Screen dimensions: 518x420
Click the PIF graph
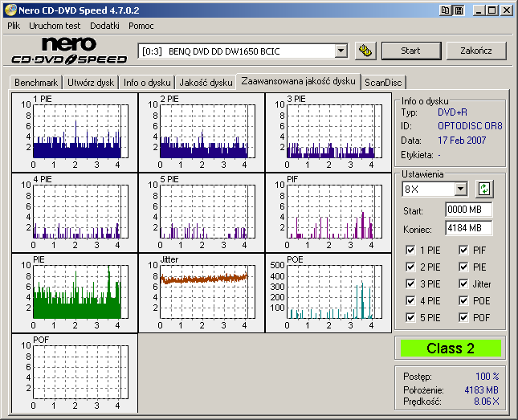(328, 213)
